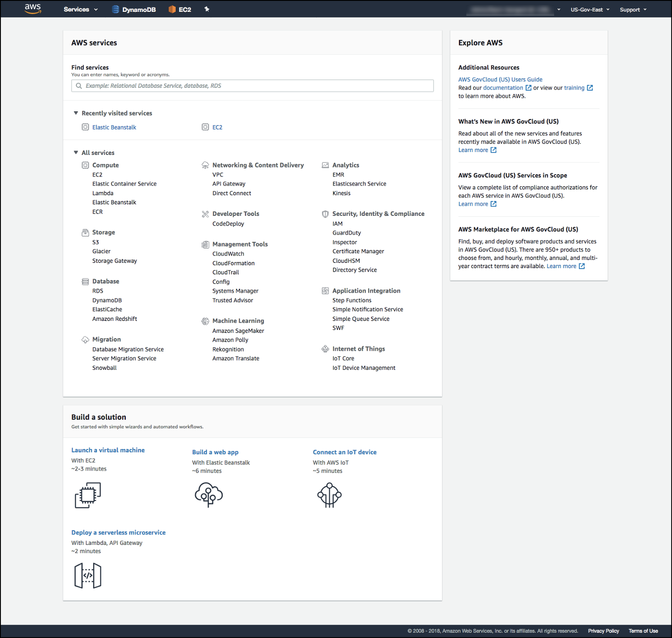
Task: Click the Database category icon
Action: tap(85, 281)
